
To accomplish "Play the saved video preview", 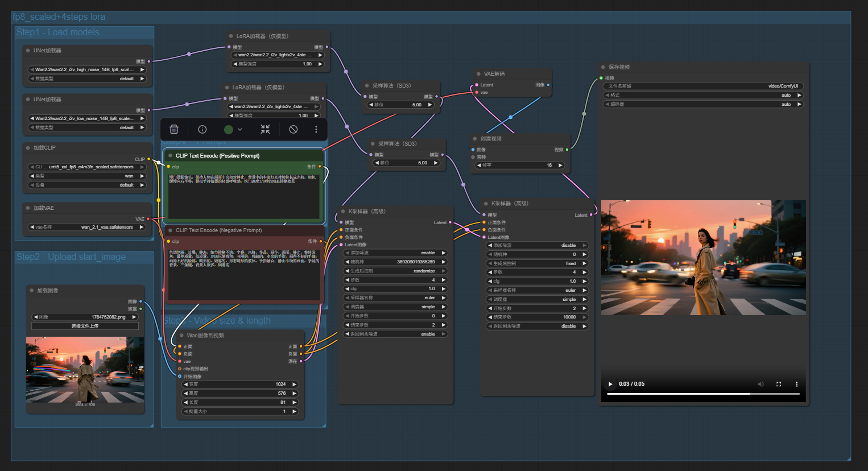I will (x=610, y=384).
